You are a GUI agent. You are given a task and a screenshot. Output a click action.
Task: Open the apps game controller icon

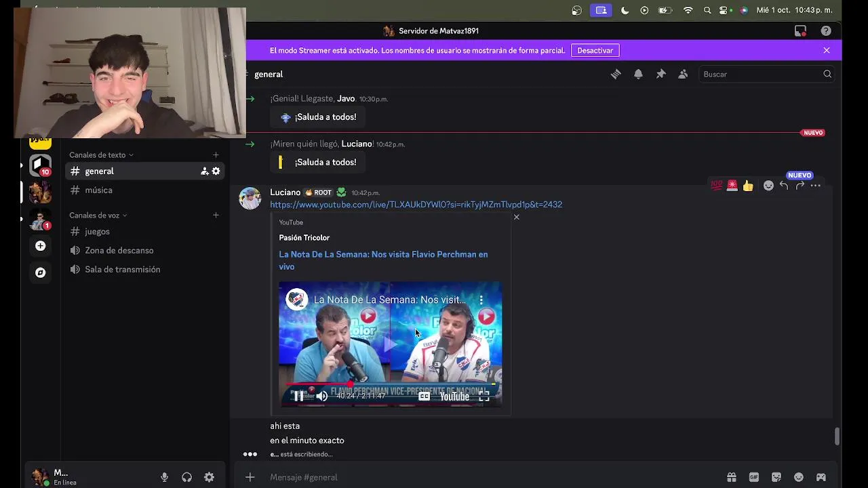[821, 477]
